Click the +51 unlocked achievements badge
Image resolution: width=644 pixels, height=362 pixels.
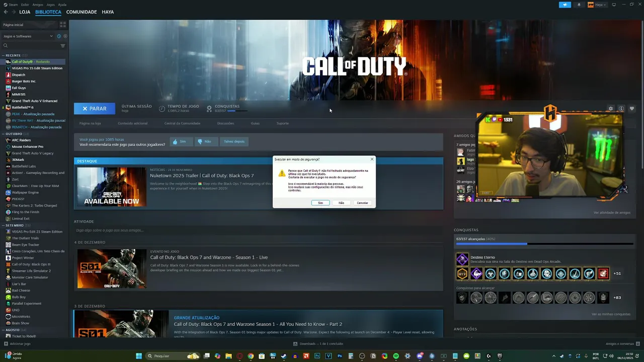(617, 274)
